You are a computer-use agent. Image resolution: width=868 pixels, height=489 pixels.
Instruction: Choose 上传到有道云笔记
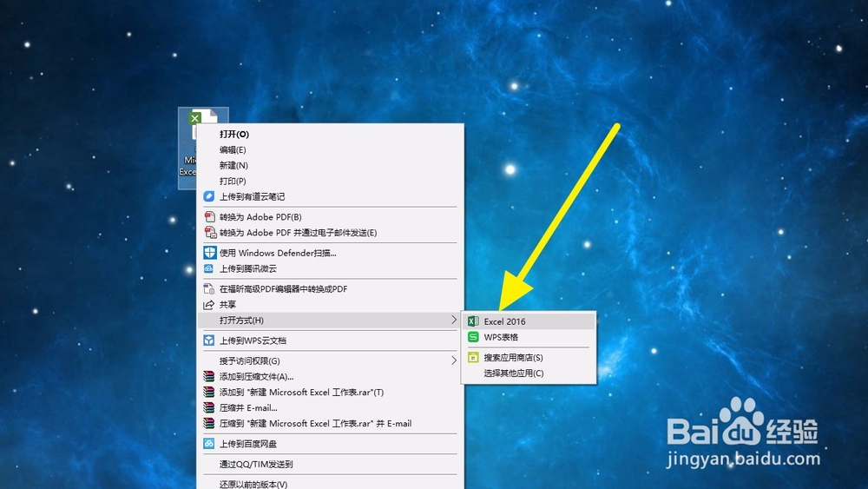pyautogui.click(x=330, y=196)
